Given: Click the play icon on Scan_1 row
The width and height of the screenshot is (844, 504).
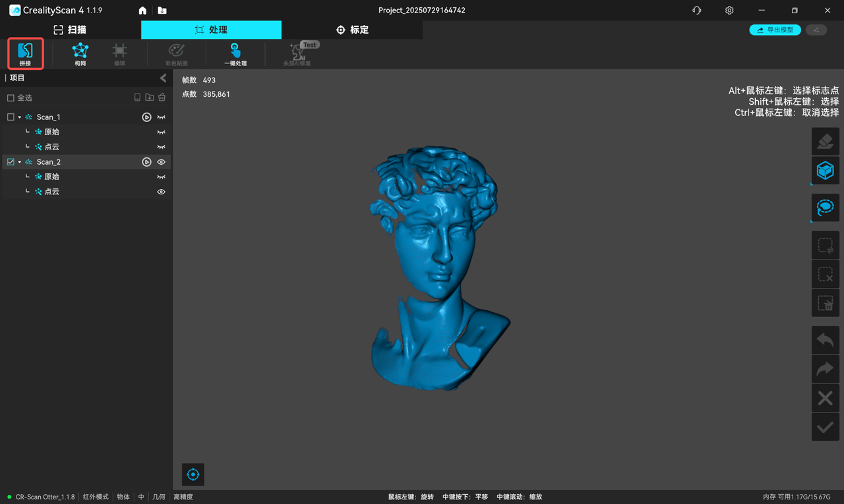Looking at the screenshot, I should click(x=147, y=117).
